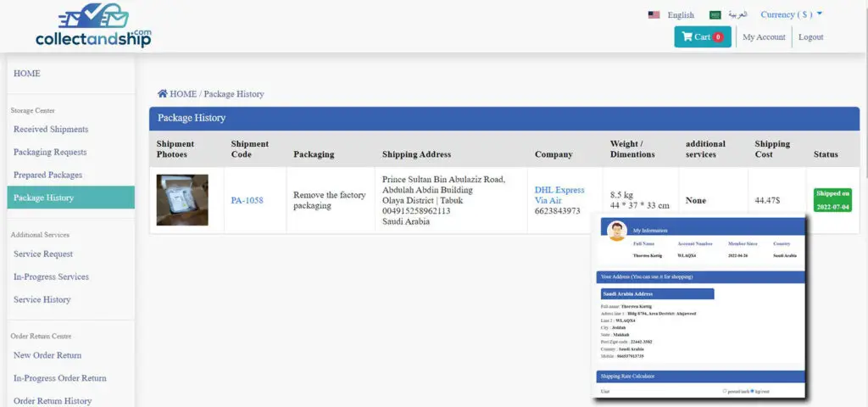Click the green Shipped on status badge
Screen dimensions: 868x407
pyautogui.click(x=832, y=200)
